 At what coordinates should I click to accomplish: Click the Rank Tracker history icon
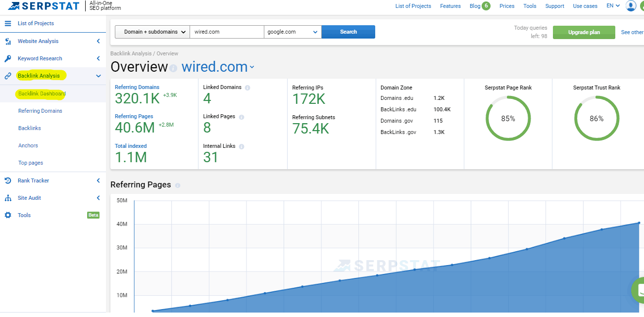coord(8,181)
